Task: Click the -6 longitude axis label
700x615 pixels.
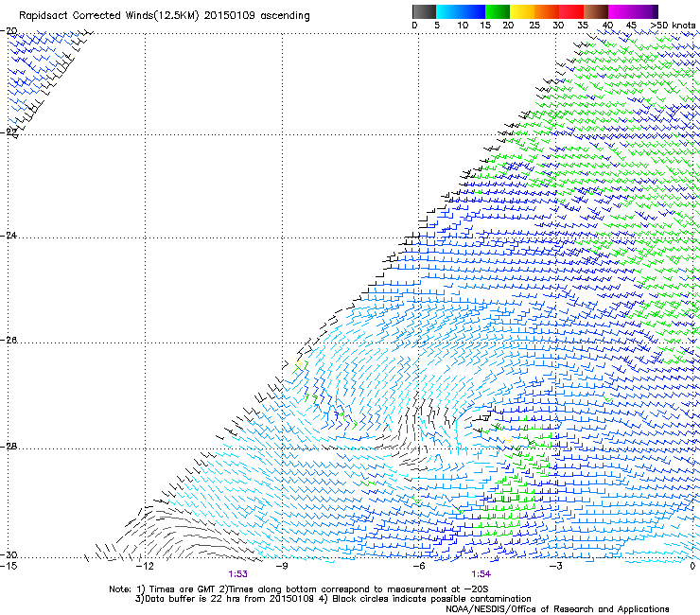Action: [419, 566]
